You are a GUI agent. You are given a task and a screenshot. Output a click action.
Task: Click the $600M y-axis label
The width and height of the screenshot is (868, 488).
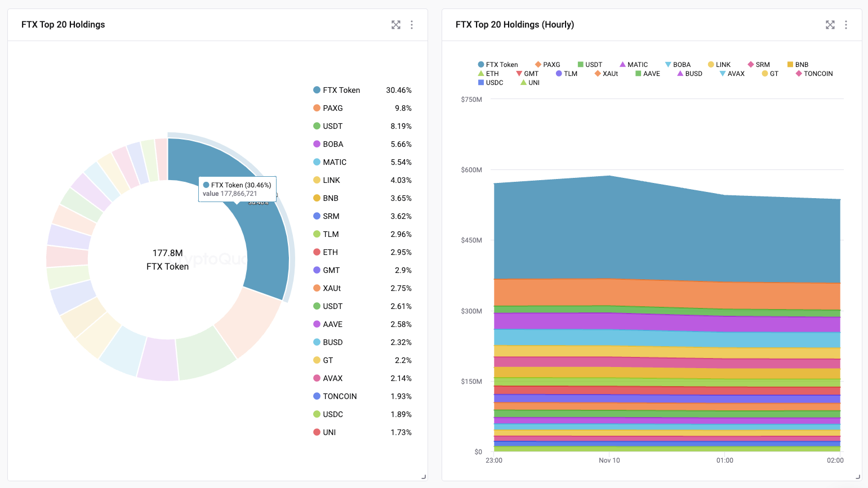[x=471, y=170]
